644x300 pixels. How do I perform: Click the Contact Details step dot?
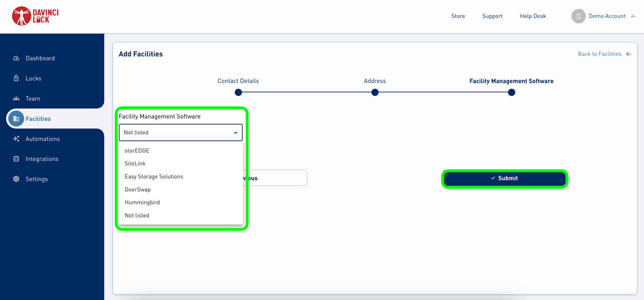pyautogui.click(x=238, y=92)
